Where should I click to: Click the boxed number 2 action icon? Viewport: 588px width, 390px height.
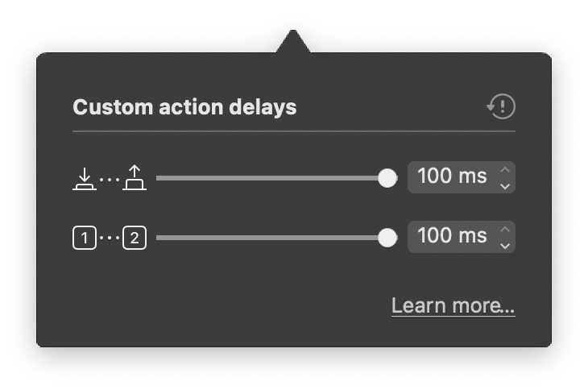pos(135,238)
